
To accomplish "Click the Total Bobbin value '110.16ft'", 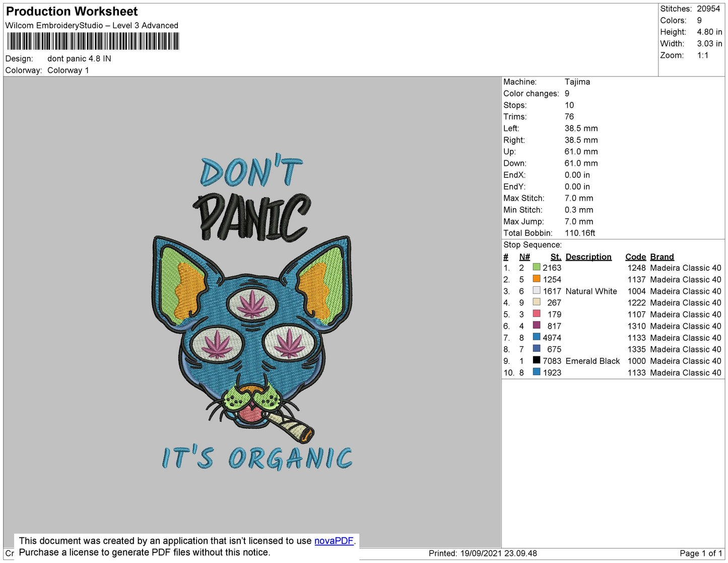I will [580, 233].
